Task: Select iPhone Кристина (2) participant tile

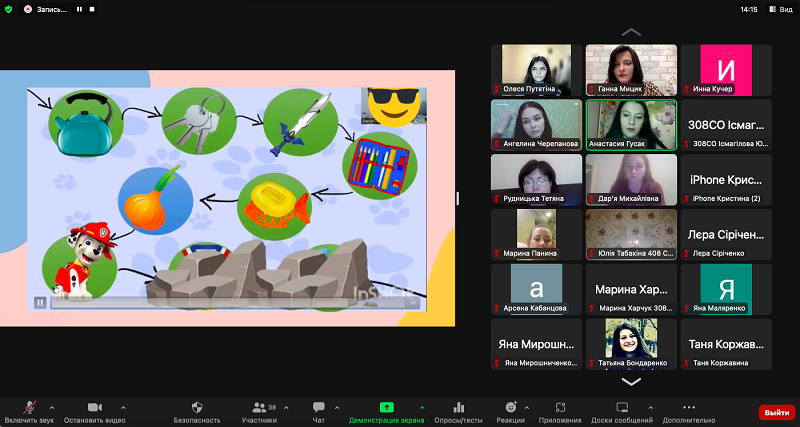Action: coord(726,180)
